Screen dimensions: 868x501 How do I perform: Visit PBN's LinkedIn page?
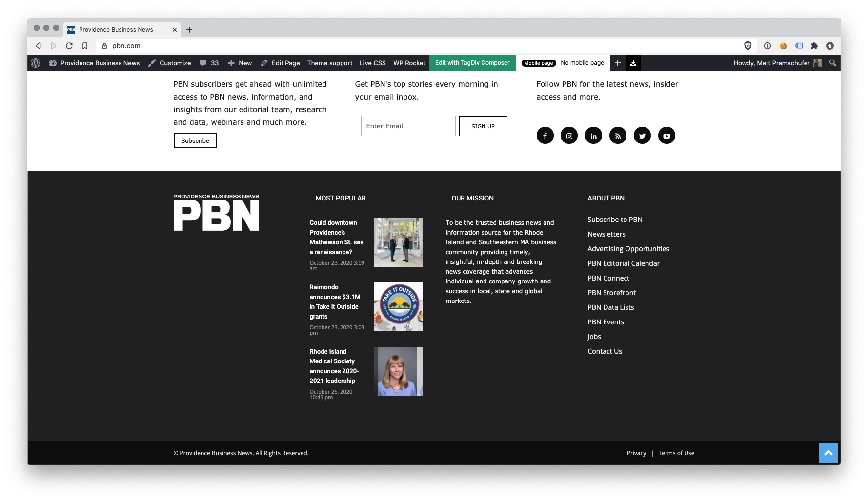[x=594, y=136]
